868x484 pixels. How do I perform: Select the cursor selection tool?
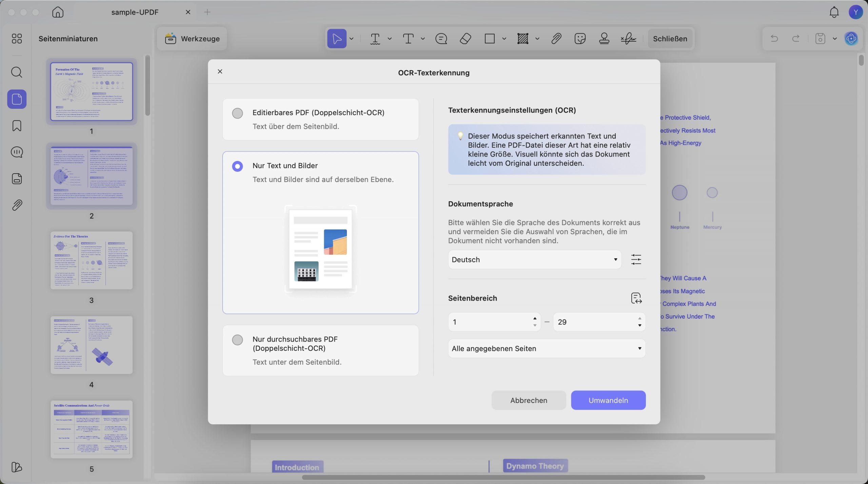(x=337, y=39)
